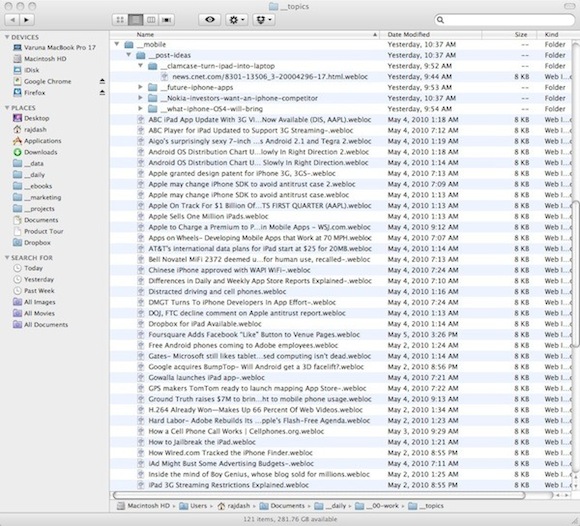Eject the Firefox disk image
Viewport: 580px width, 526px height.
coord(102,92)
